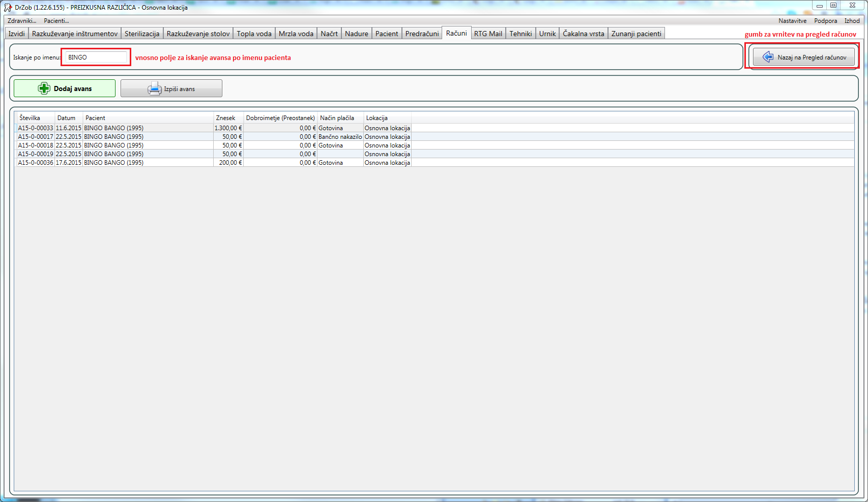Open the Pacienti menu

(56, 21)
